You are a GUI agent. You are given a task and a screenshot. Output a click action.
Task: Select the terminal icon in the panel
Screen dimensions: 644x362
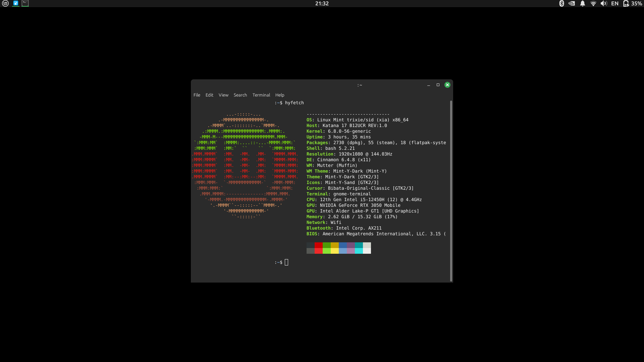[x=25, y=3]
